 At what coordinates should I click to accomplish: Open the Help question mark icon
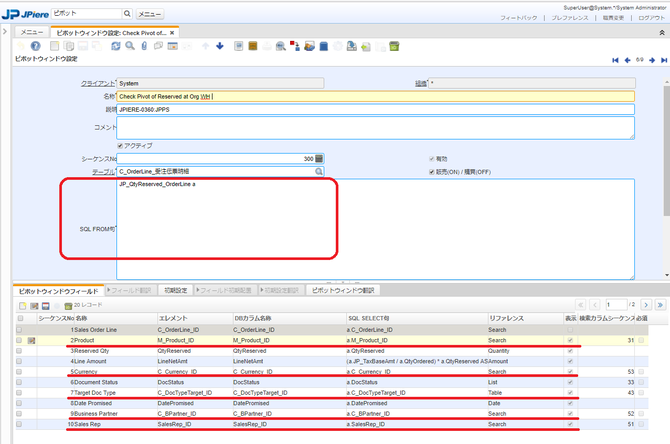pos(35,46)
